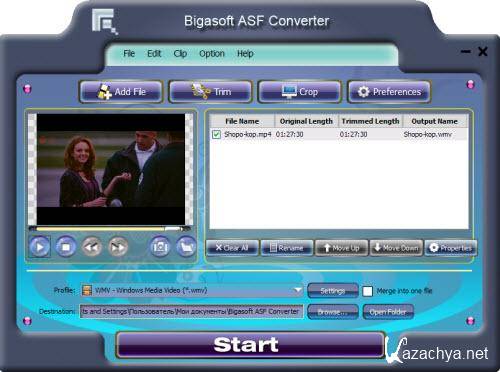Select the Shopo-kop.mp4 file name
The width and height of the screenshot is (500, 372).
click(248, 135)
